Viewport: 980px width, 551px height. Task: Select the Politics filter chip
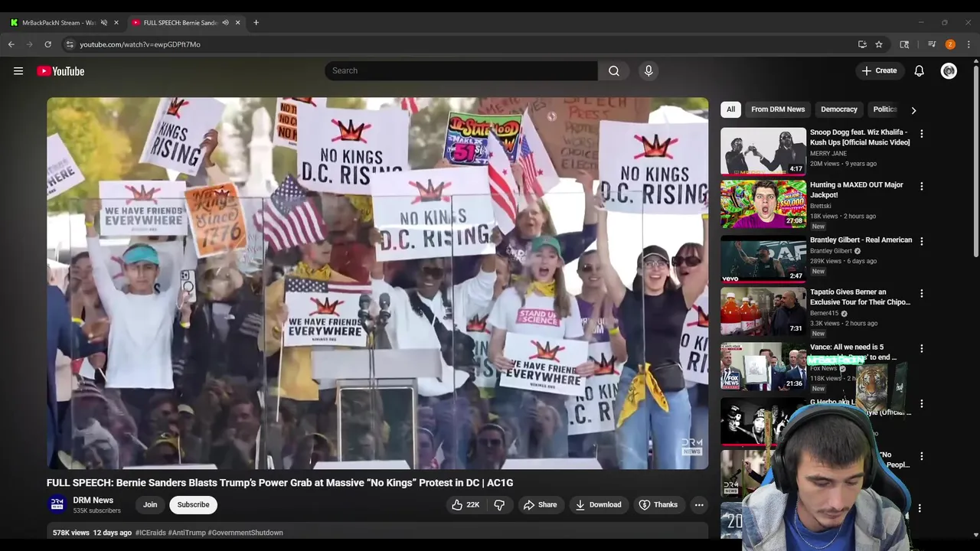pos(885,109)
